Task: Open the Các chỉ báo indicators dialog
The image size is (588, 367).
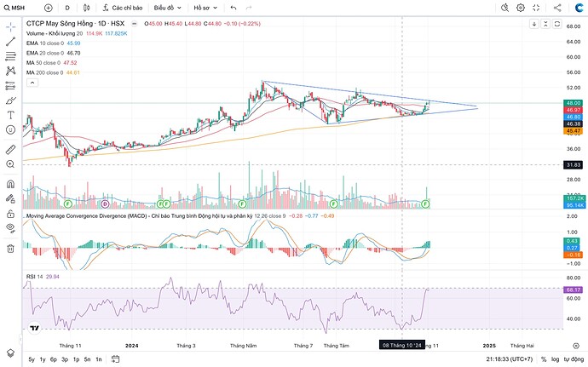Action: (122, 8)
